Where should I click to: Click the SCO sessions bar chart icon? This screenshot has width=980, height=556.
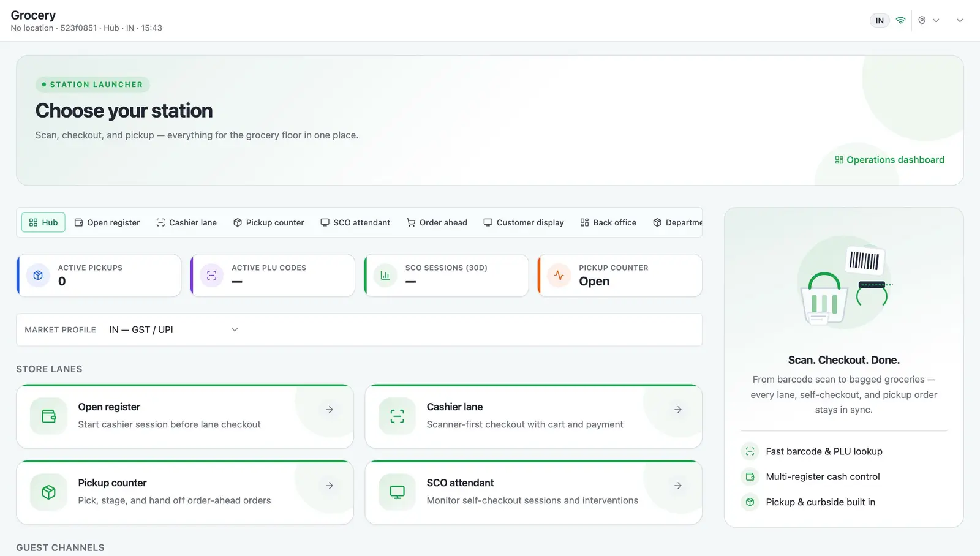pos(385,276)
